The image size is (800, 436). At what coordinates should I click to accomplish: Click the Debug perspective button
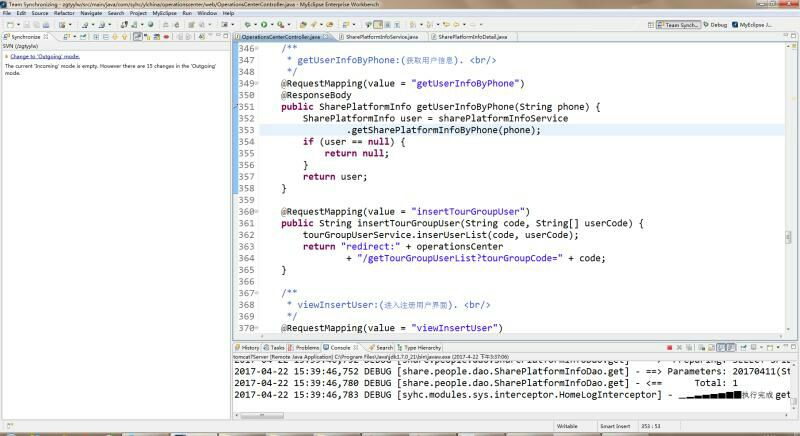point(714,24)
